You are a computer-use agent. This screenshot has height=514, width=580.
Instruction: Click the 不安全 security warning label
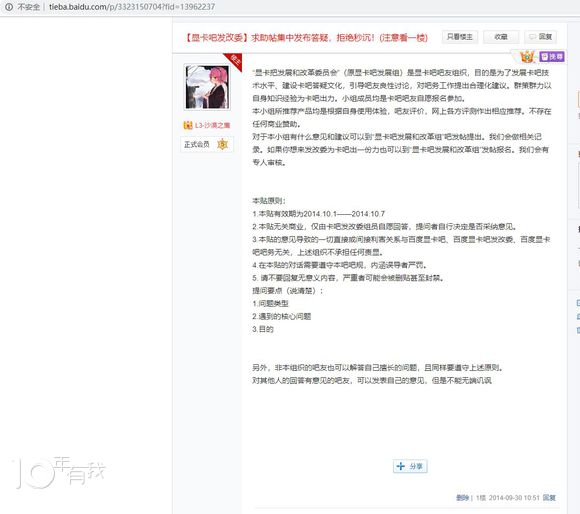tap(28, 7)
